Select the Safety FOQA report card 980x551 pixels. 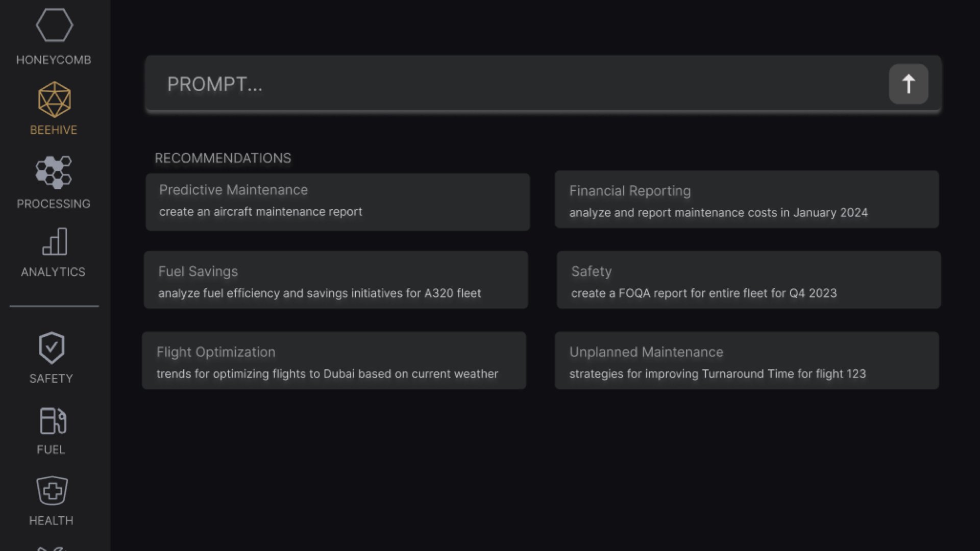point(749,280)
